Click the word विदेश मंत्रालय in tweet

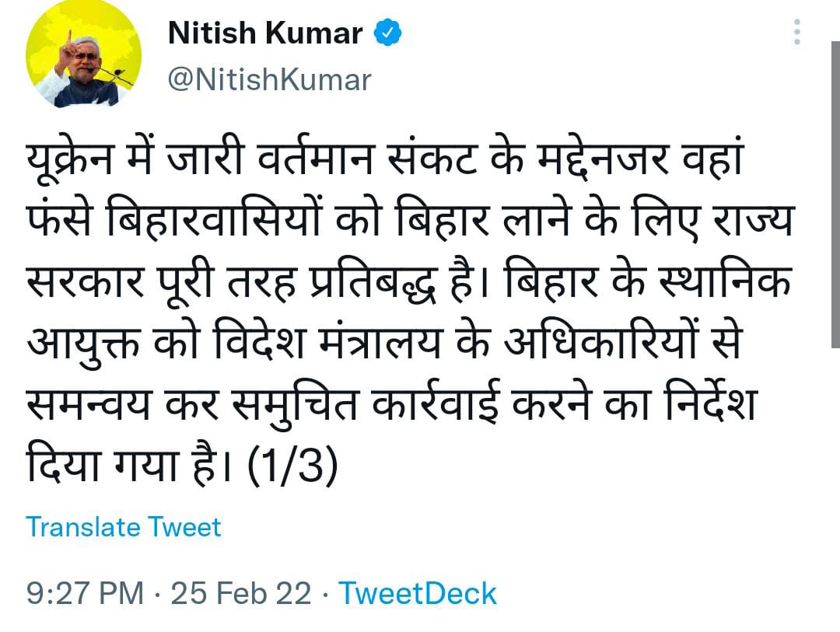pyautogui.click(x=328, y=342)
